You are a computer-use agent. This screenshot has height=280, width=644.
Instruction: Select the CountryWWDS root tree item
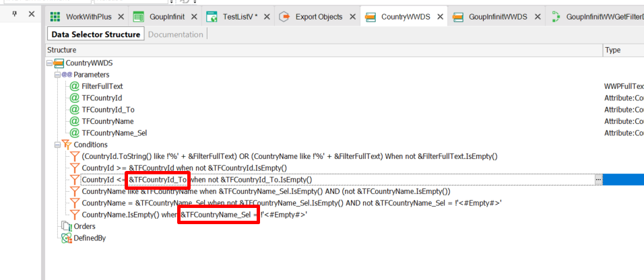(89, 63)
